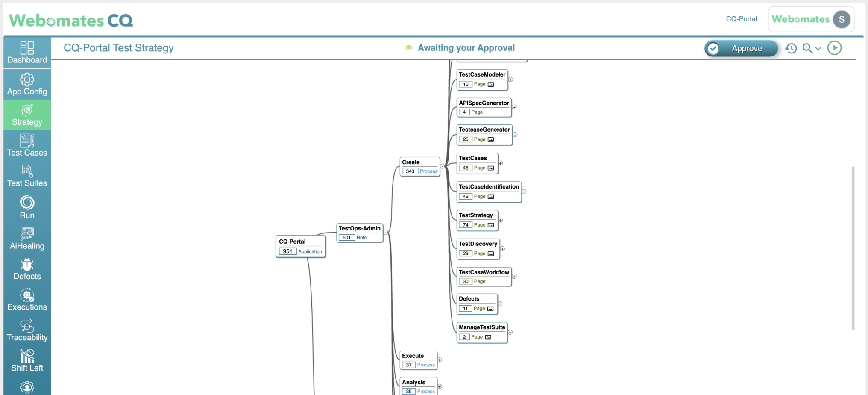The image size is (868, 395).
Task: Open ManageTestSuite image icon
Action: [x=488, y=337]
